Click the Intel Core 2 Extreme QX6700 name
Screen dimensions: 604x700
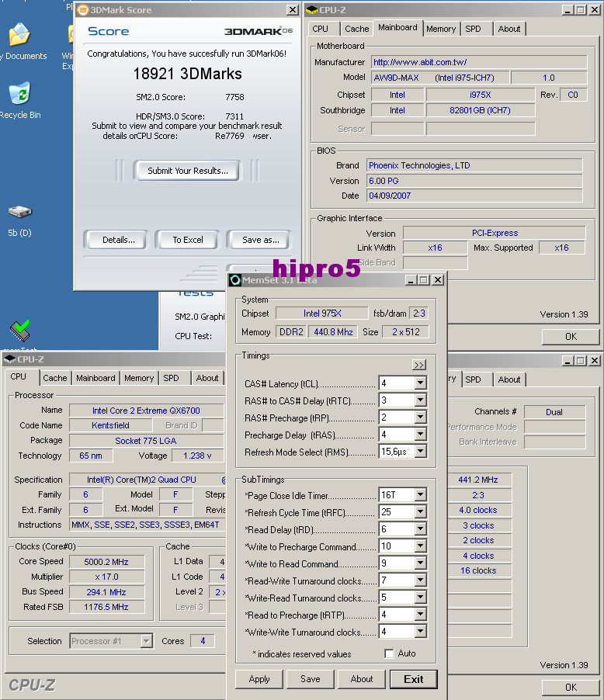(x=146, y=411)
